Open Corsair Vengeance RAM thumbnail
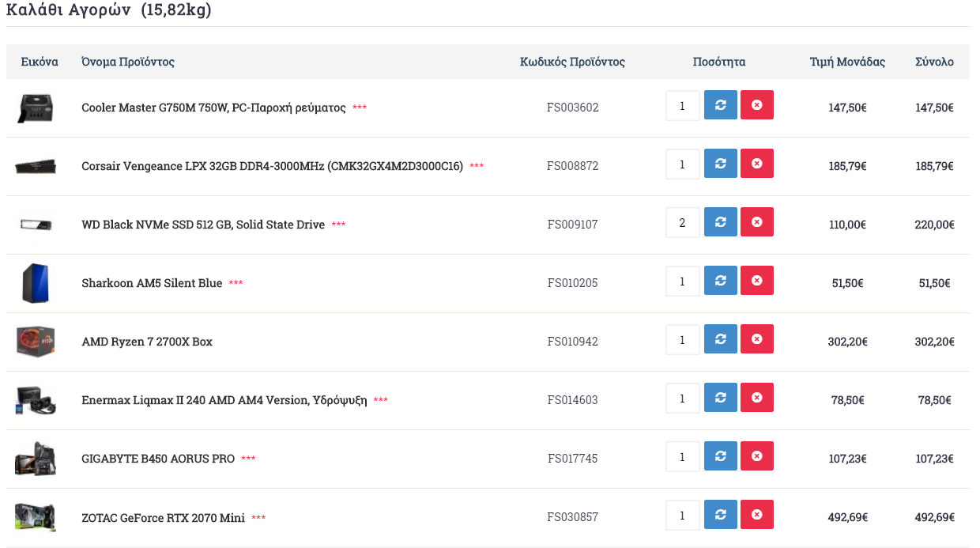 [x=36, y=166]
